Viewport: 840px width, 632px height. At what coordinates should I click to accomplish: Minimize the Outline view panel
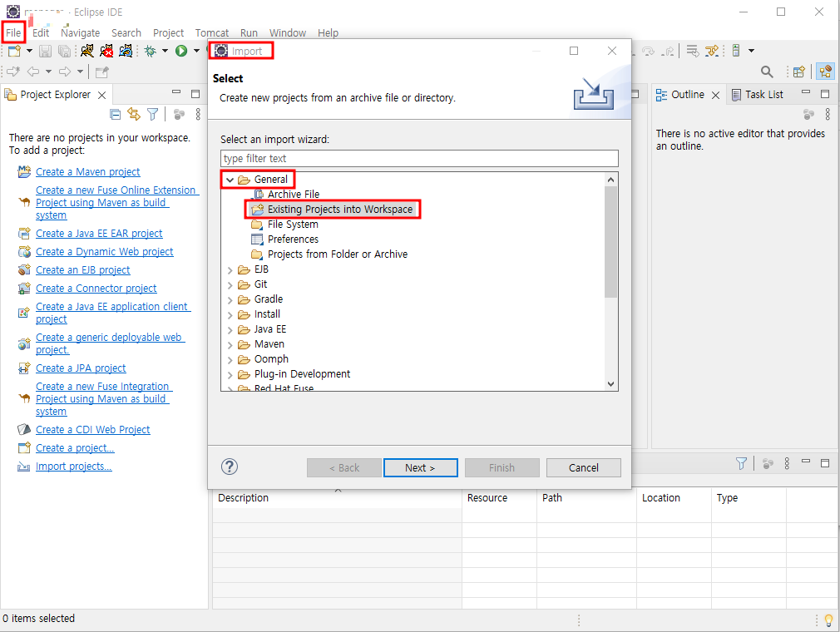806,92
